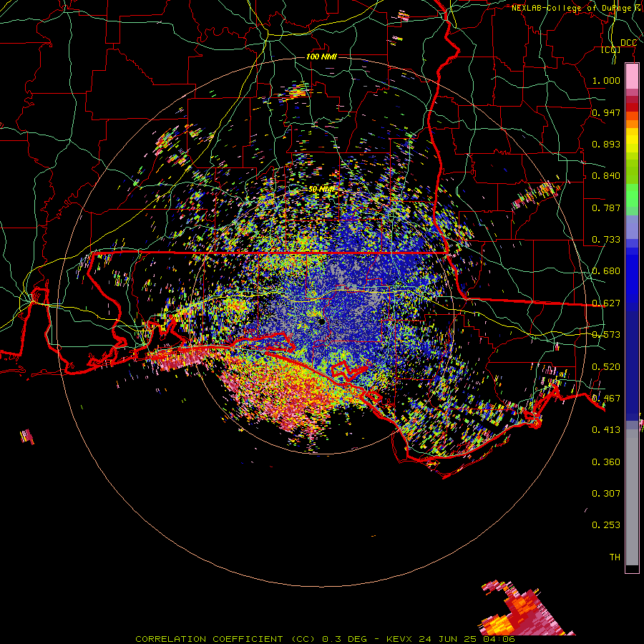Click the 0.413 scale value

point(606,430)
